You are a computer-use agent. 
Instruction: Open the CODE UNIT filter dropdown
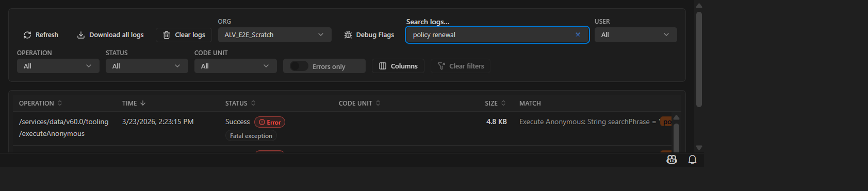235,66
